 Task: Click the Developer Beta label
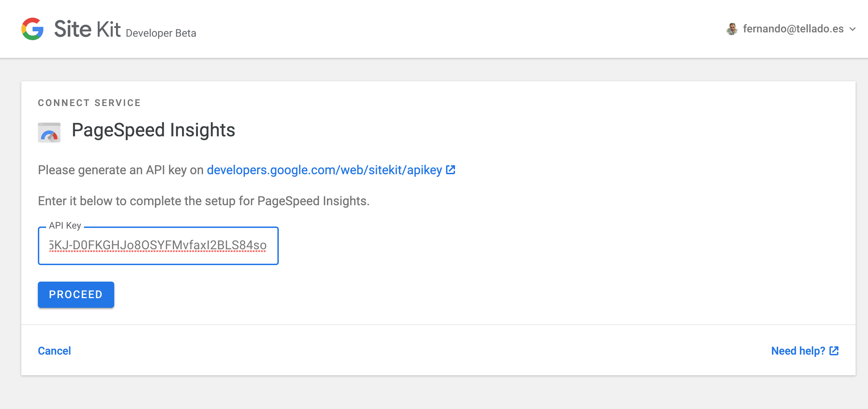161,33
